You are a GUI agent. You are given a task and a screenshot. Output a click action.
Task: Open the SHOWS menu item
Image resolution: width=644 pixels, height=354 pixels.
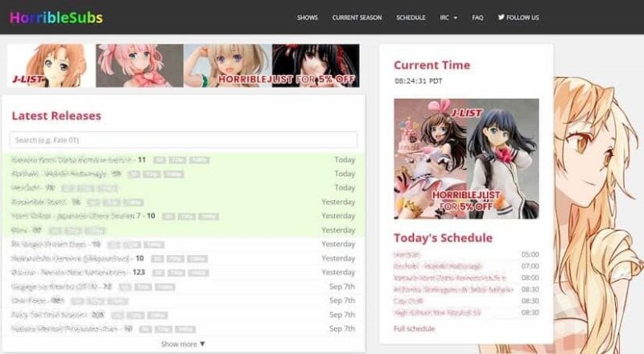point(308,18)
